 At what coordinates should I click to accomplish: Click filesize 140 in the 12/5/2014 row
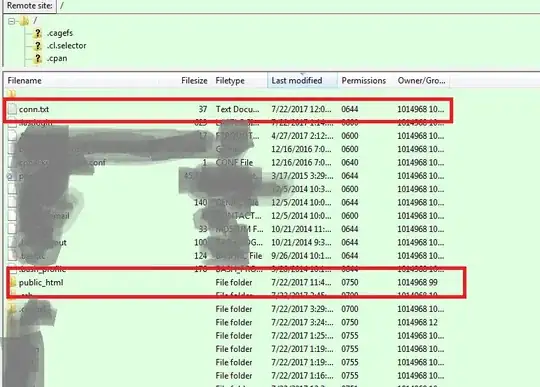point(200,203)
